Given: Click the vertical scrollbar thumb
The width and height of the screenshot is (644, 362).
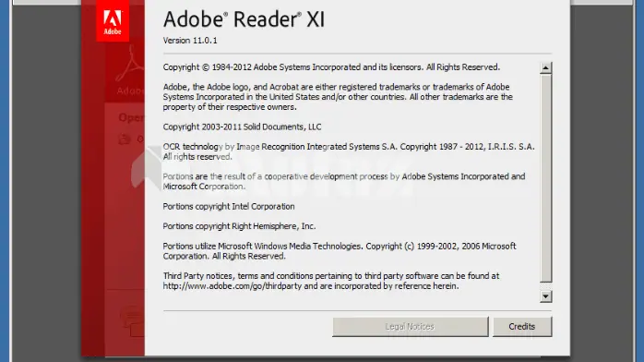Looking at the screenshot, I should [545, 178].
